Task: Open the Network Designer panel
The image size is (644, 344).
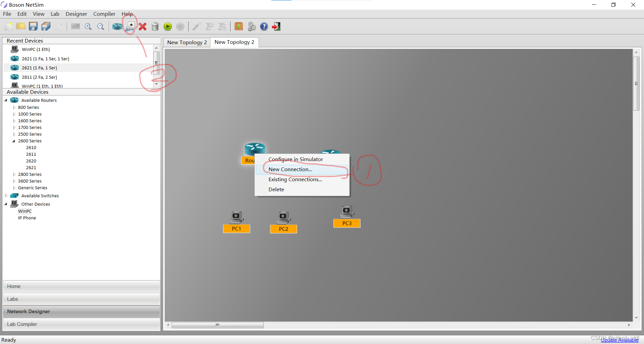Action: click(x=81, y=312)
